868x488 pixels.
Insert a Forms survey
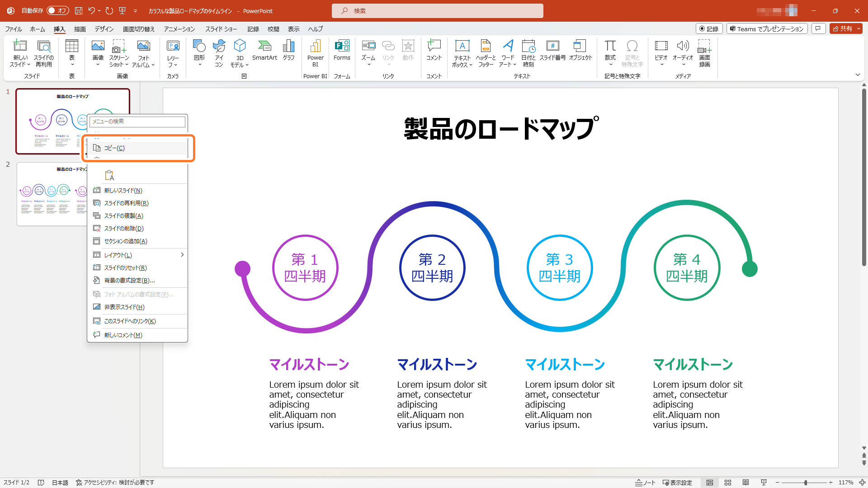342,51
